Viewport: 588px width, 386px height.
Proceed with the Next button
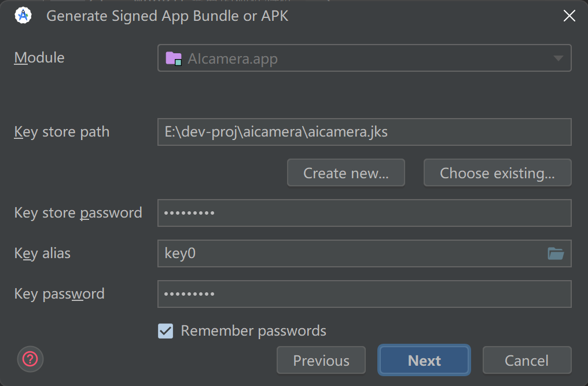coord(424,361)
